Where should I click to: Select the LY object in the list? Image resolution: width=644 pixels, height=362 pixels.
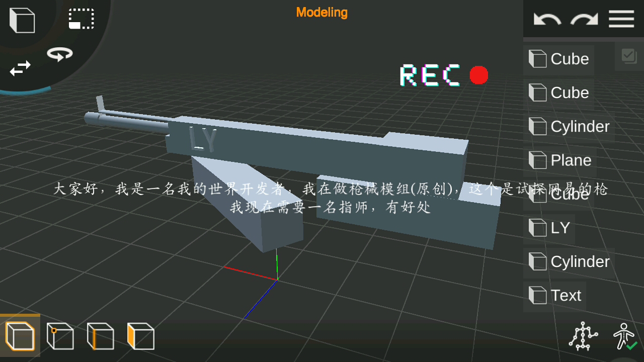pos(558,228)
